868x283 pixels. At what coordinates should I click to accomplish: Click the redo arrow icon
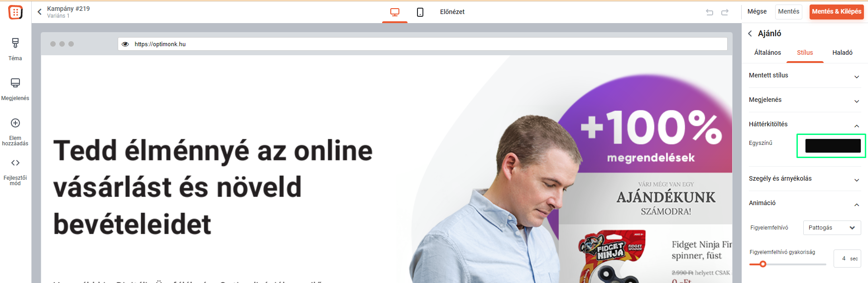coord(725,12)
